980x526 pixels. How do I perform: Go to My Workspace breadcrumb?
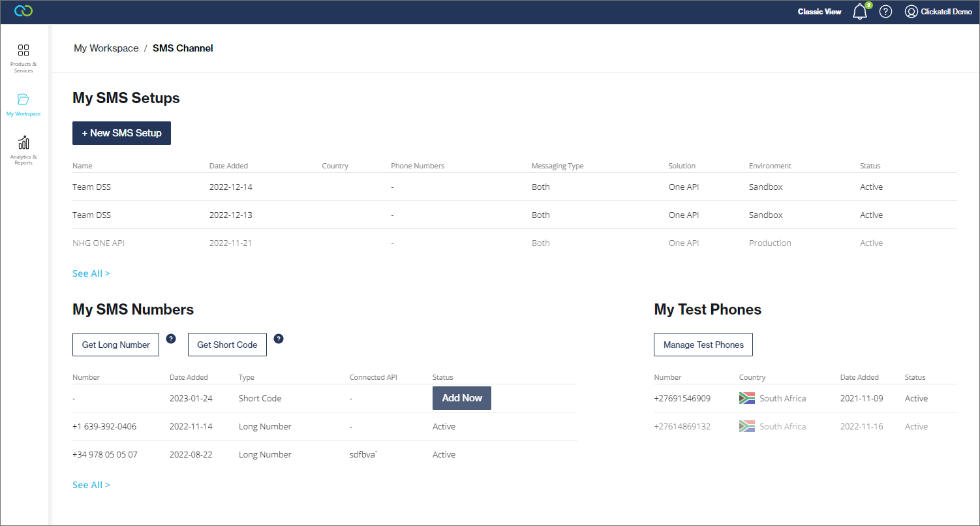click(x=106, y=48)
